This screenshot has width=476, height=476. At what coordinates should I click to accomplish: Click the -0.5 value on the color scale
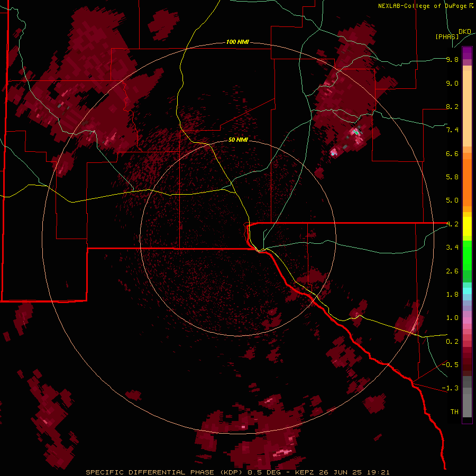coord(450,365)
